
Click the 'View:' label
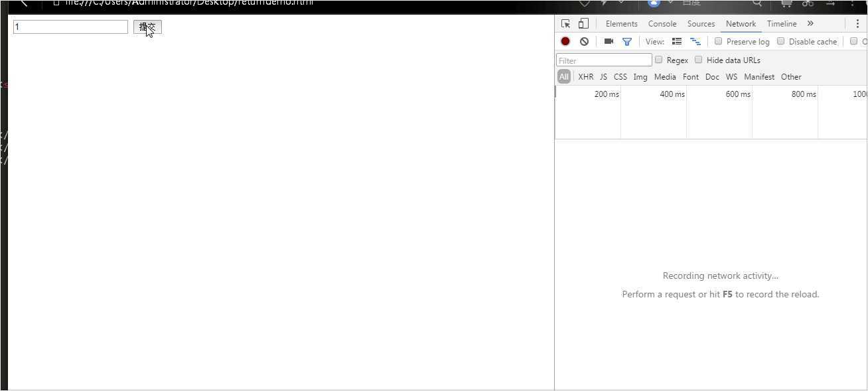pos(655,41)
